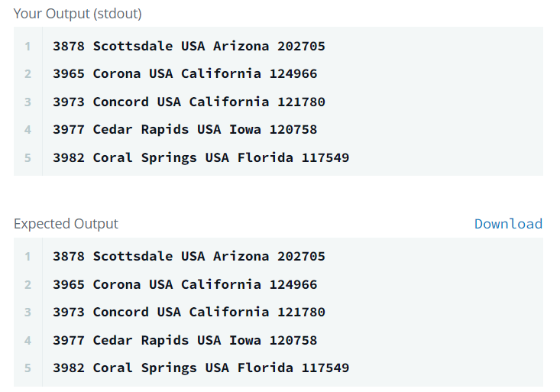Screen dimensions: 560x392
Task: Click the "Expected Output" heading
Action: click(66, 224)
